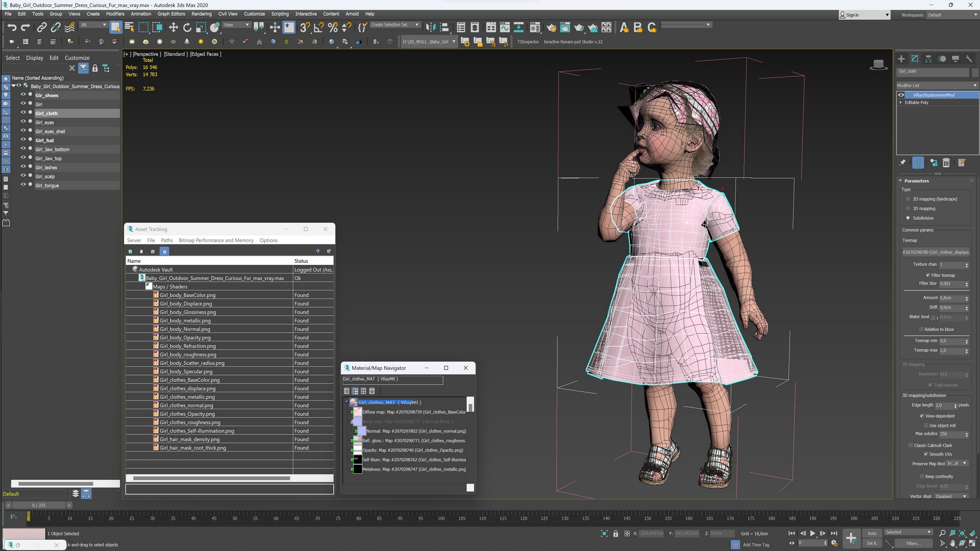Open Modifier List dropdown
Viewport: 980px width, 551px height.
pos(937,85)
